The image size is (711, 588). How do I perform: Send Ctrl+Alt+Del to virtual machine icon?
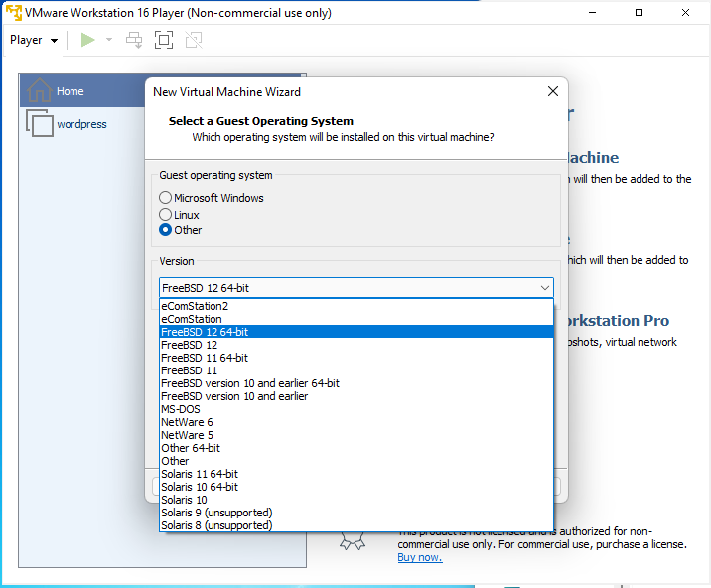click(x=134, y=40)
